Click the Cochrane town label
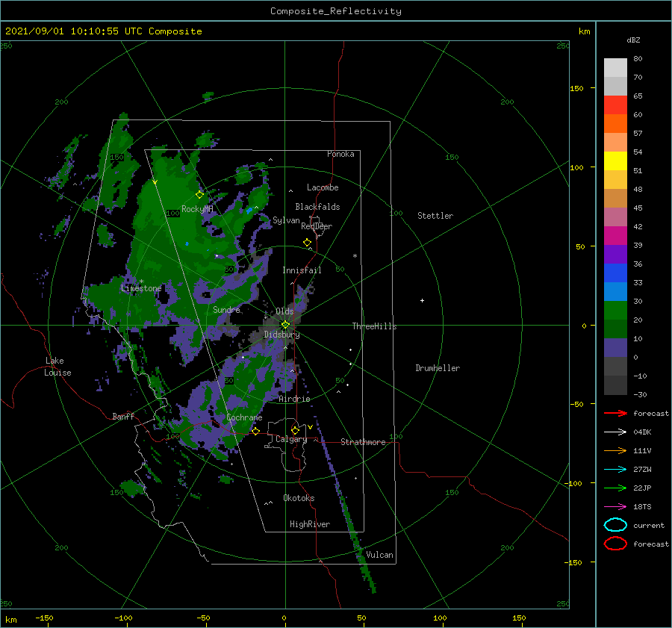This screenshot has height=628, width=672. pyautogui.click(x=244, y=417)
